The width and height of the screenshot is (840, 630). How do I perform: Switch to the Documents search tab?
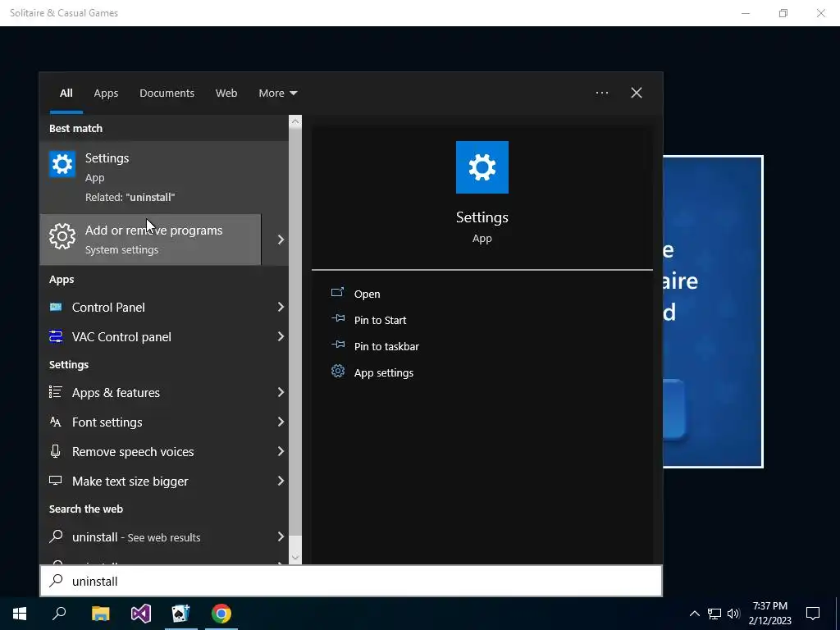167,94
